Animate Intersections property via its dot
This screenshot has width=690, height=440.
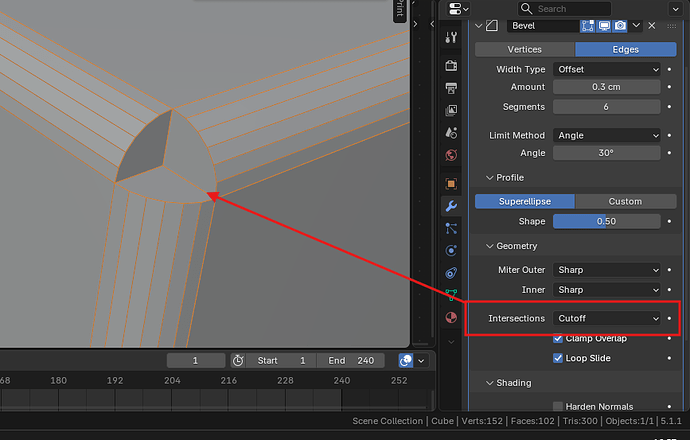tap(669, 318)
